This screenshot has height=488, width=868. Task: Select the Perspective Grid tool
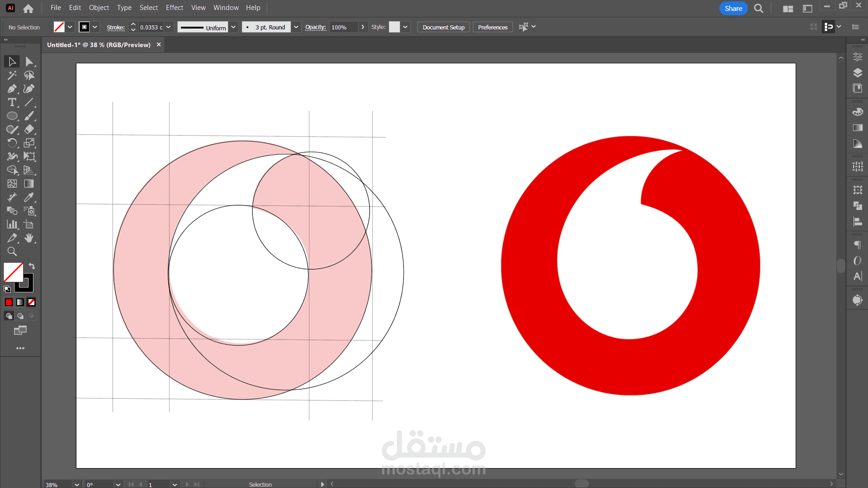pyautogui.click(x=29, y=170)
